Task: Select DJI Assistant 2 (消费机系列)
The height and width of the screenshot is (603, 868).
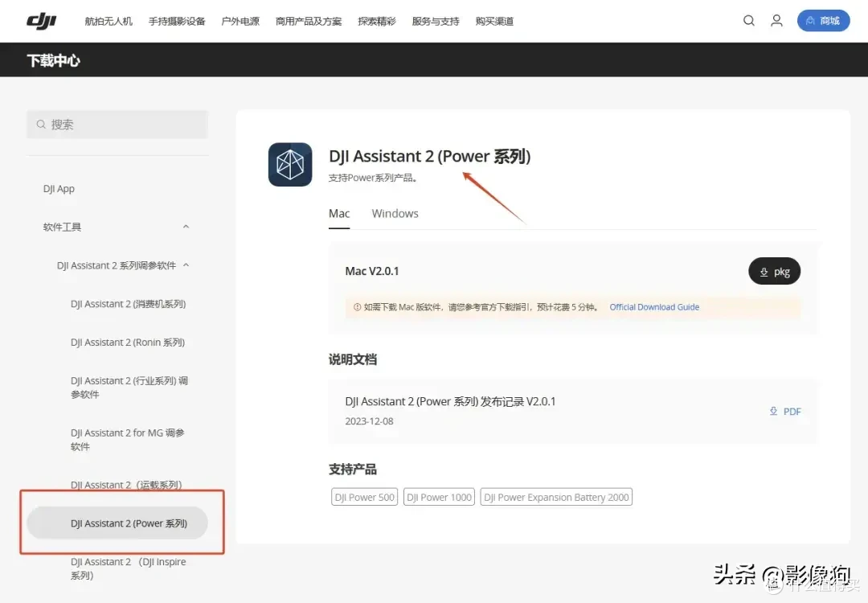Action: coord(128,304)
